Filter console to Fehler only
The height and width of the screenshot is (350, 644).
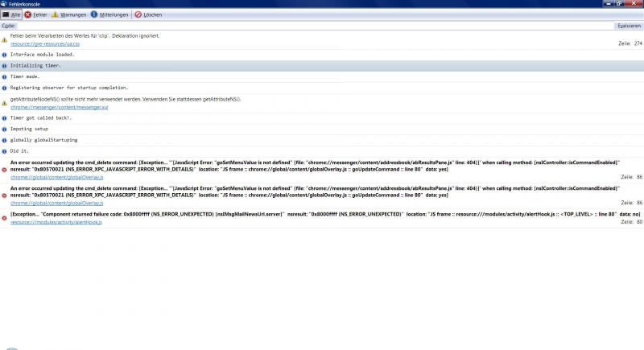click(35, 14)
